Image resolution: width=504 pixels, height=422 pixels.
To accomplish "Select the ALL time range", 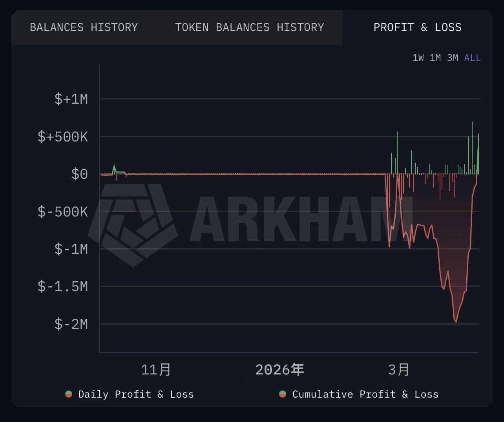I will point(472,58).
